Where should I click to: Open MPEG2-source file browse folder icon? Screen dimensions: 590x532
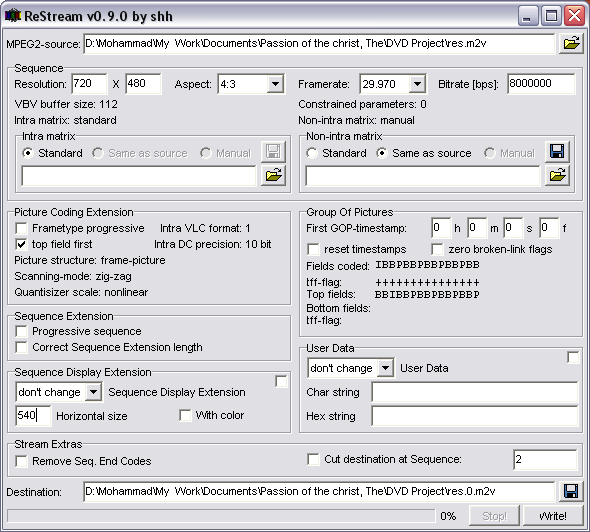[x=571, y=43]
